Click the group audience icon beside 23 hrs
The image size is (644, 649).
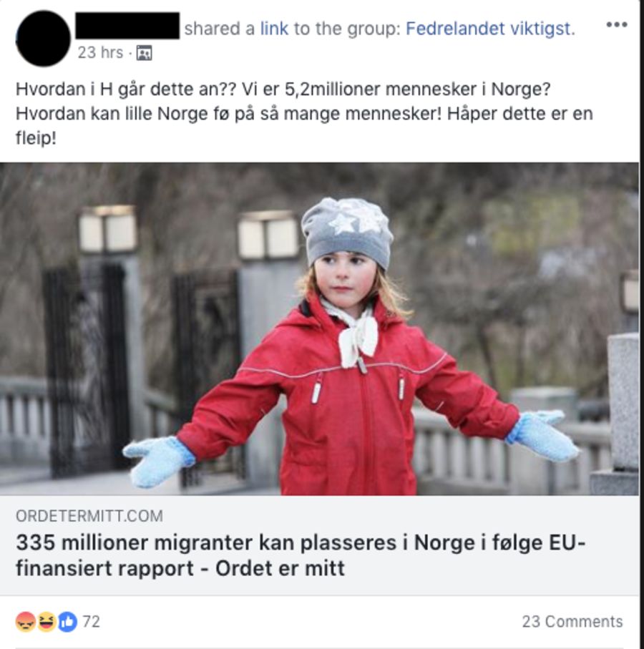point(144,53)
